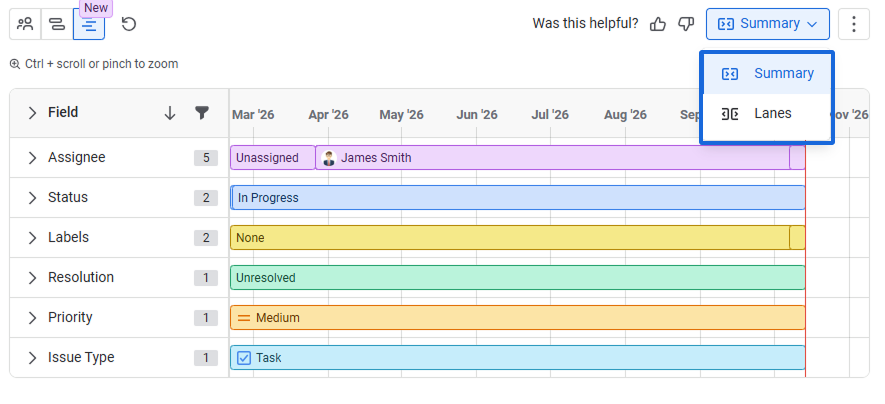This screenshot has width=885, height=404.
Task: Click the Unresolved resolution bar
Action: (518, 278)
